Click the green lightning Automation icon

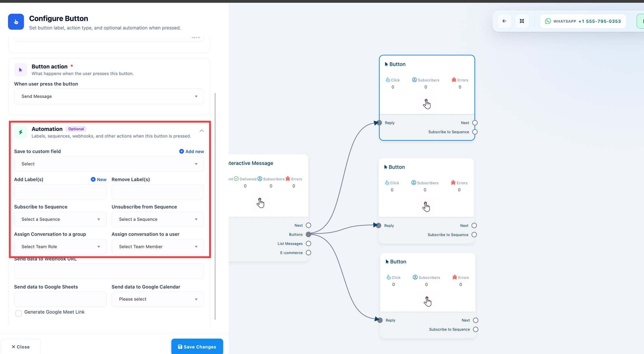(21, 132)
